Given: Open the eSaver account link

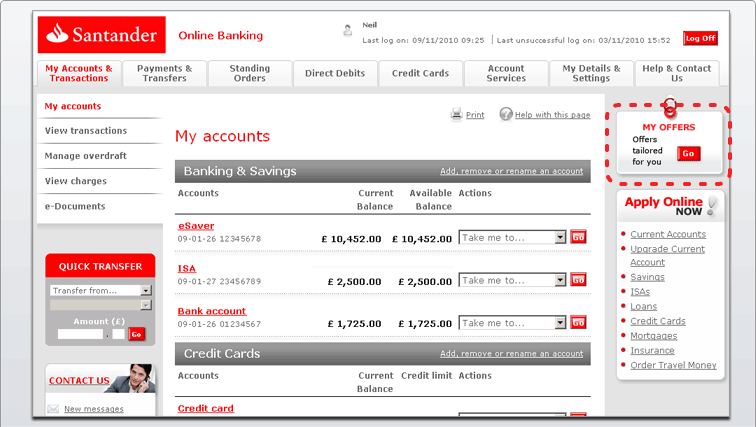Looking at the screenshot, I should point(196,226).
